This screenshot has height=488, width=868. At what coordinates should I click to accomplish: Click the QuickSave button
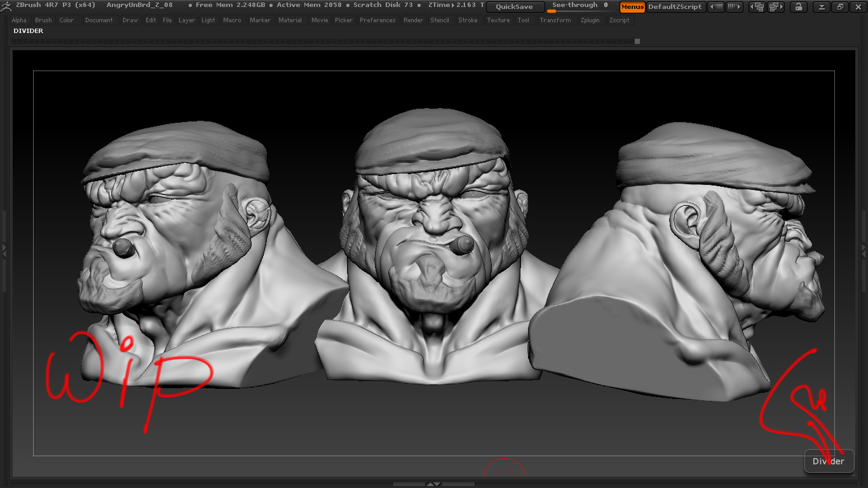[x=515, y=7]
